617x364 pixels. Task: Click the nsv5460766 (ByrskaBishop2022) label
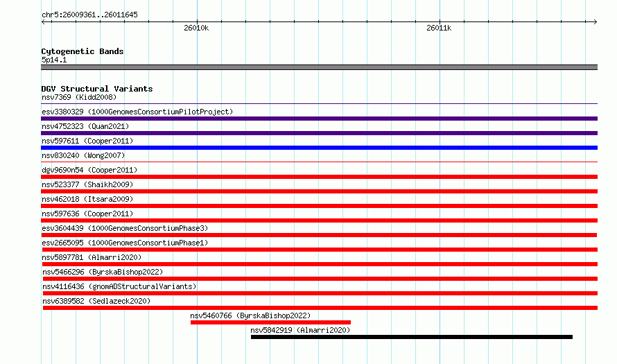250,315
